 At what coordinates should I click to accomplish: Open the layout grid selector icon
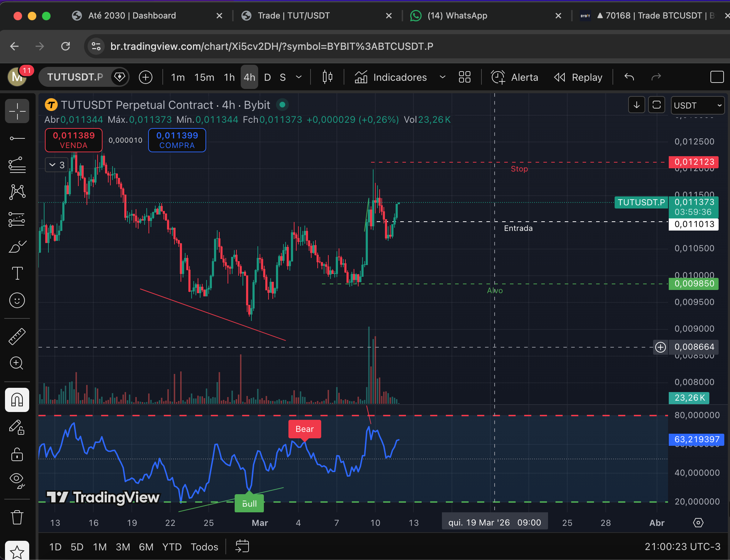pos(464,77)
